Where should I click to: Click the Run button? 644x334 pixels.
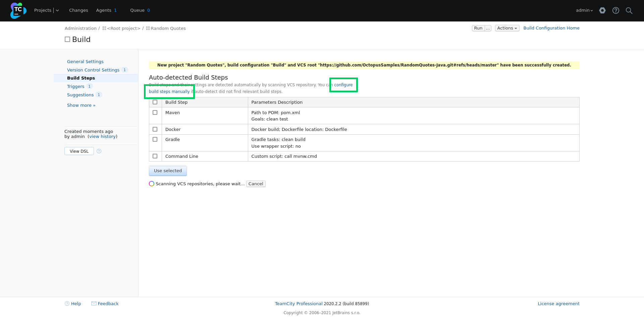click(478, 28)
